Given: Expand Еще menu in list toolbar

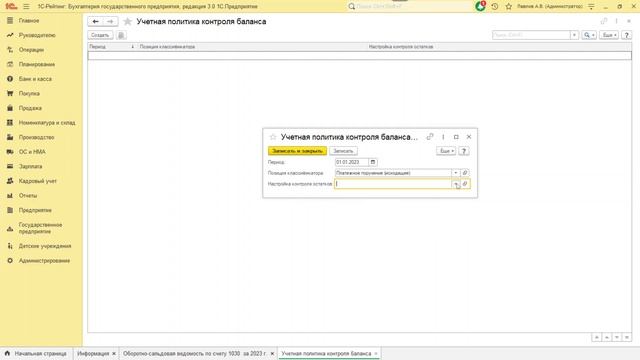Looking at the screenshot, I should point(609,35).
